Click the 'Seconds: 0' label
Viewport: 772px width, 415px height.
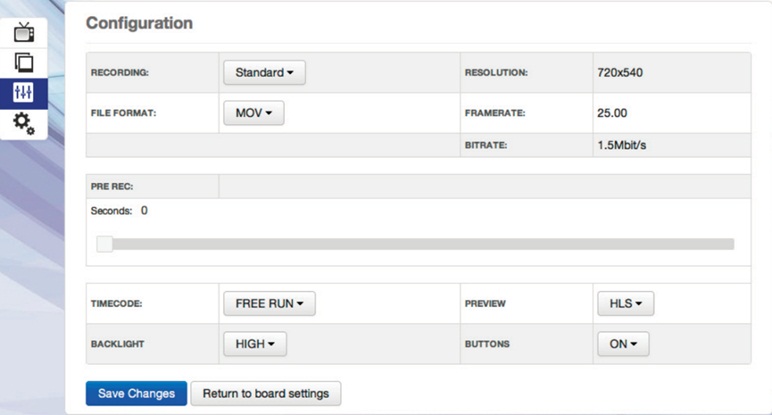(119, 211)
